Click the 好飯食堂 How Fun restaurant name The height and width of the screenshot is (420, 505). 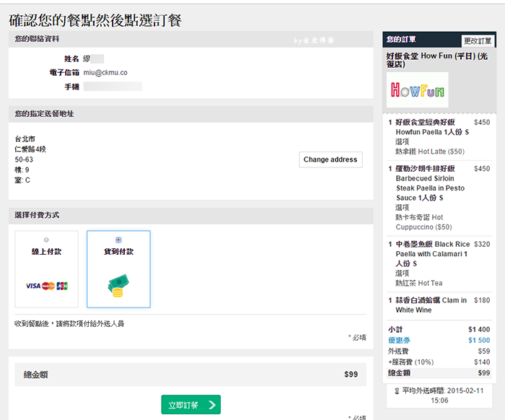click(437, 60)
